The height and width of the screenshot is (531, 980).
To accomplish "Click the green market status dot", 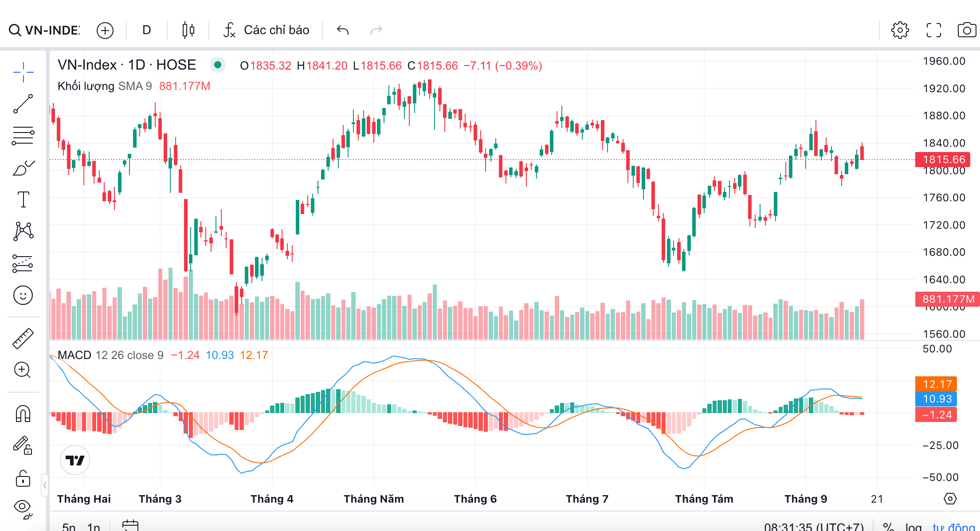I will point(218,65).
